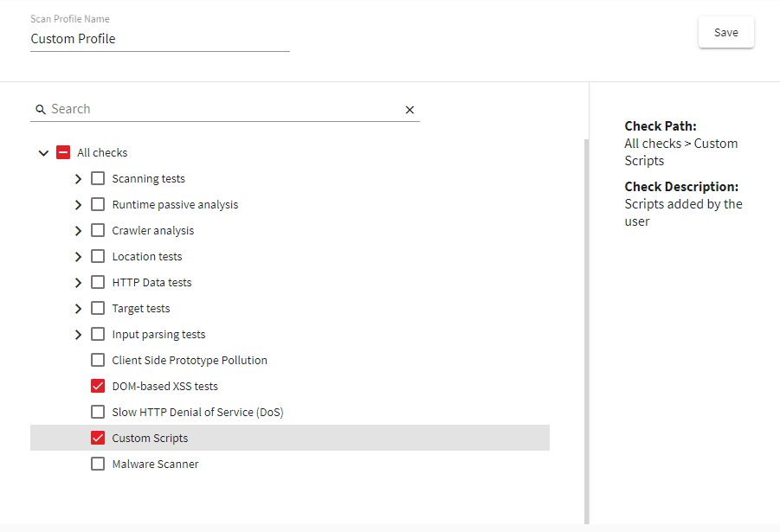Screen dimensions: 780x532
Task: Select the Malware Scanner tree label
Action: 155,465
